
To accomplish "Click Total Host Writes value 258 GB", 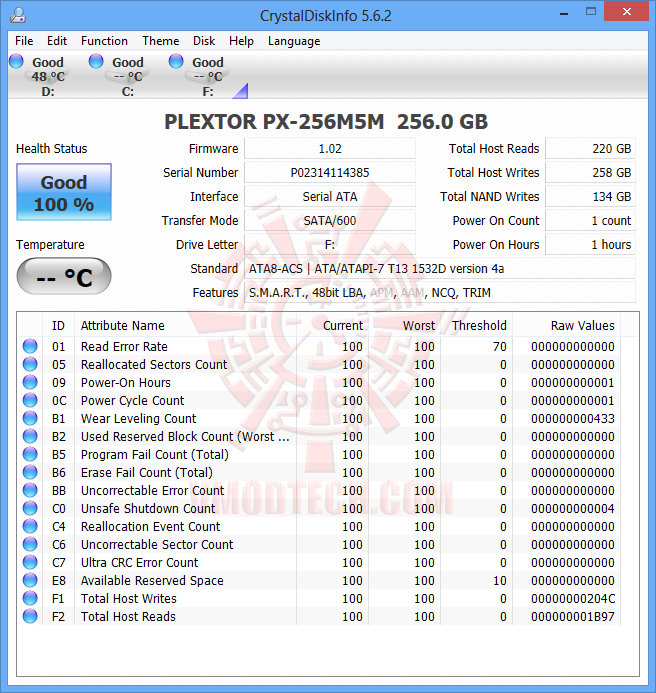I will (591, 172).
